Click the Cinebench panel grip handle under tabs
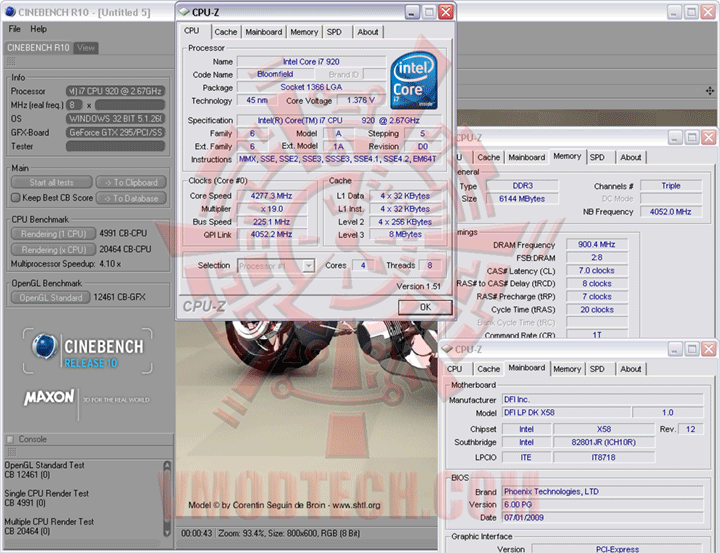 [x=11, y=61]
